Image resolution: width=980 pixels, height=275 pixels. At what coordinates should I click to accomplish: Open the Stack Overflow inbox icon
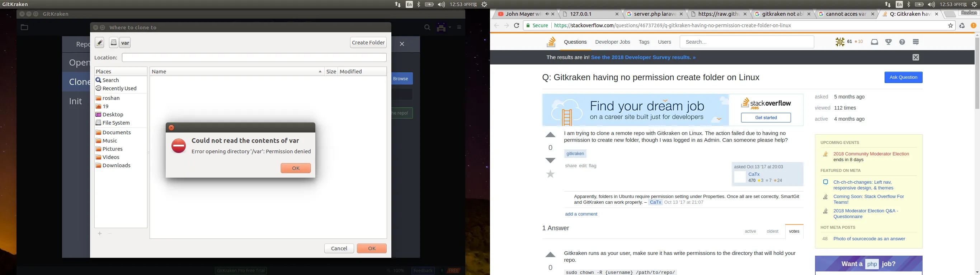coord(875,42)
